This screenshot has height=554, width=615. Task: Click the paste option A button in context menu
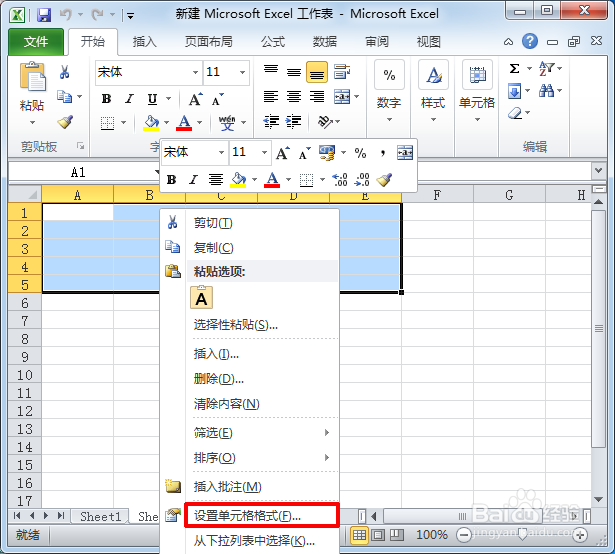click(x=202, y=298)
